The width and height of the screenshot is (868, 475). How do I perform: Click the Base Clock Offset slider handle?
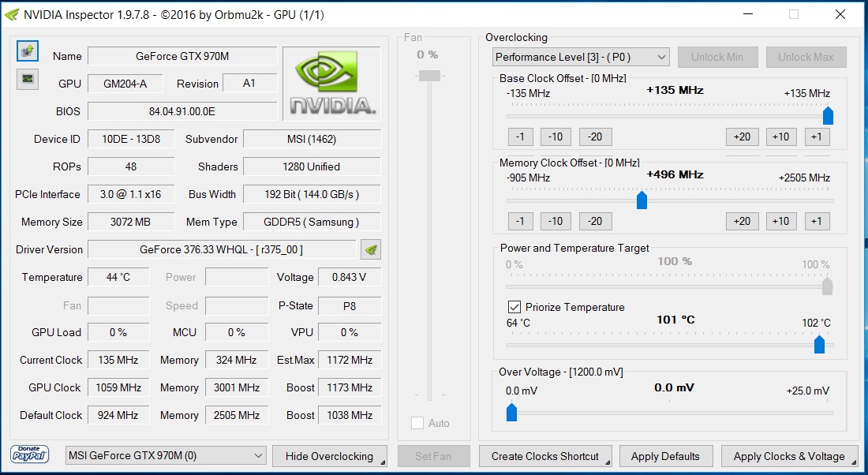(x=828, y=116)
